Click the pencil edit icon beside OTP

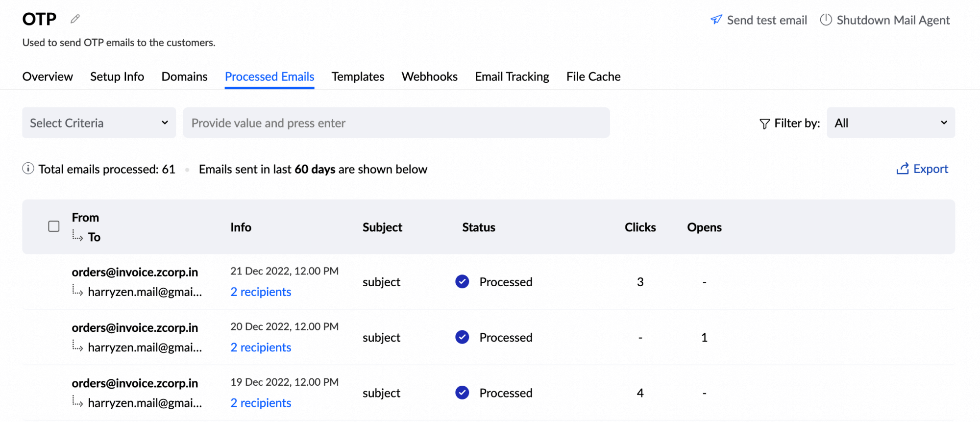(x=75, y=19)
